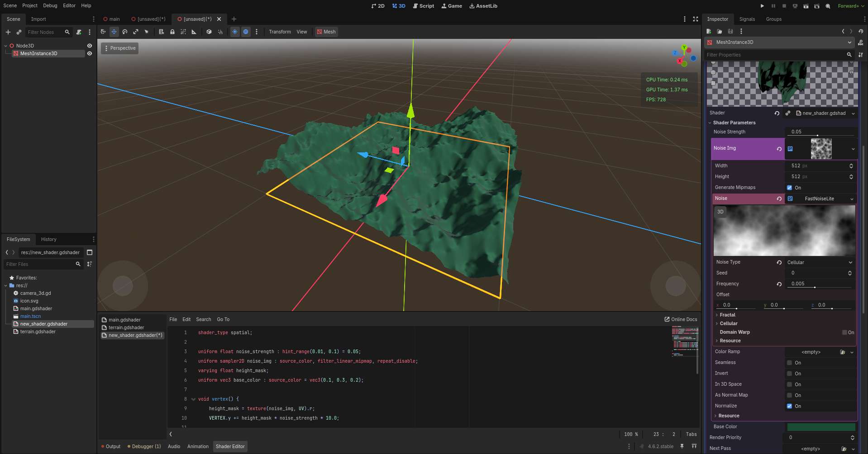The image size is (868, 454).
Task: Uncheck the Normalize option
Action: click(790, 406)
